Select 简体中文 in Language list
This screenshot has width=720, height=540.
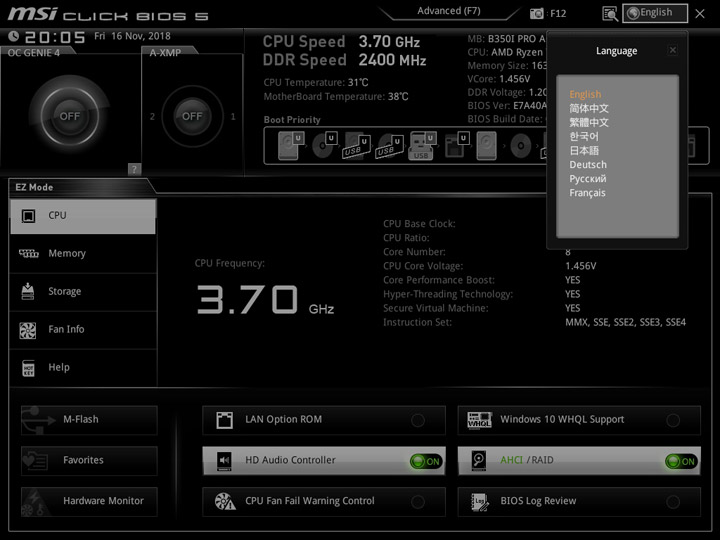(589, 108)
